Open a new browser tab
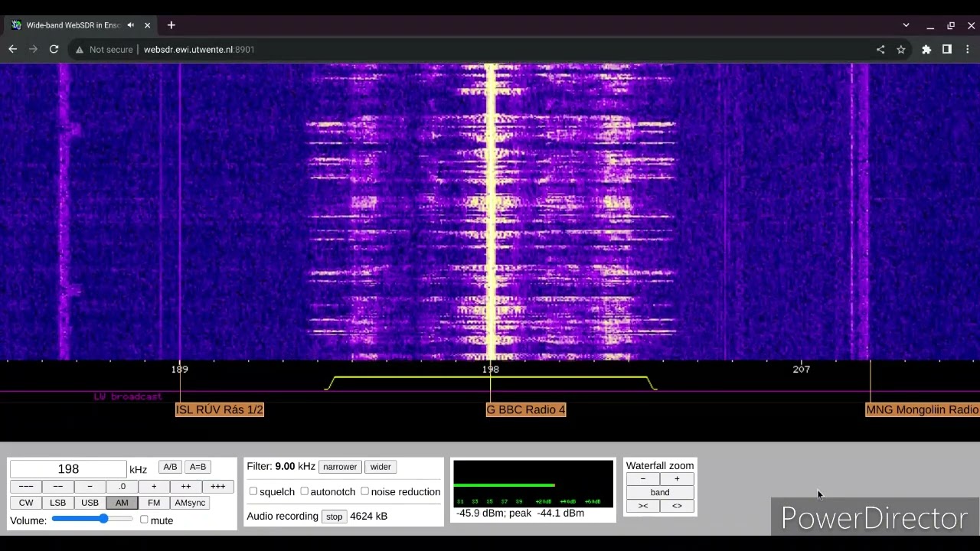The height and width of the screenshot is (551, 980). [171, 25]
